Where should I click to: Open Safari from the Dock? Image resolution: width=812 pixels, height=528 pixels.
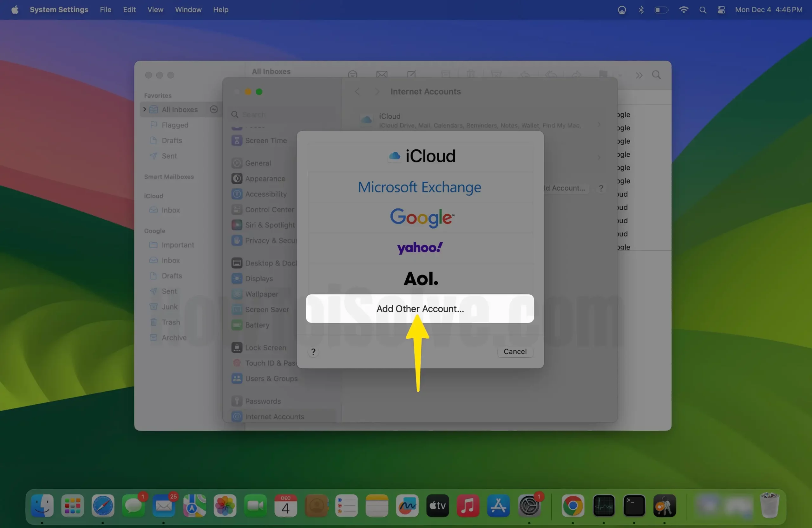[103, 505]
